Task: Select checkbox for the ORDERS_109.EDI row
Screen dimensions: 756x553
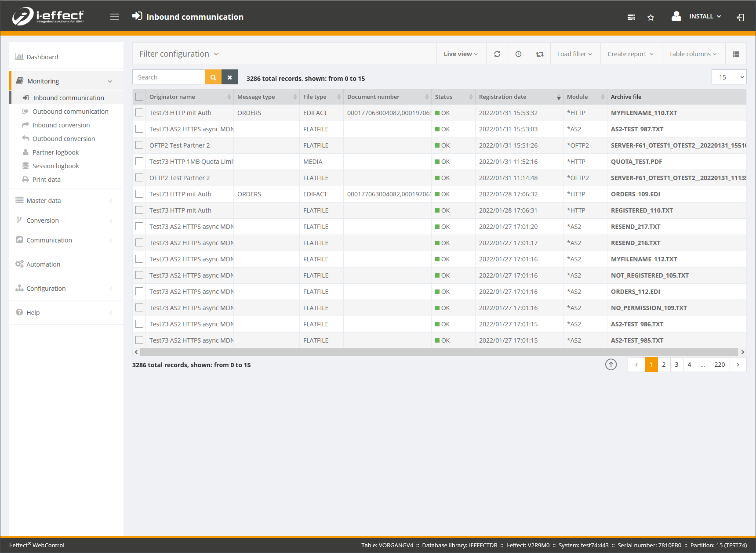Action: click(x=139, y=194)
